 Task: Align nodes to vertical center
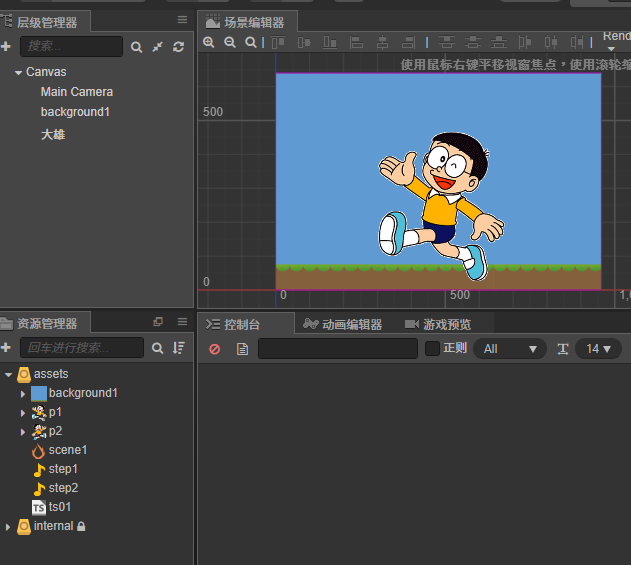(x=304, y=42)
